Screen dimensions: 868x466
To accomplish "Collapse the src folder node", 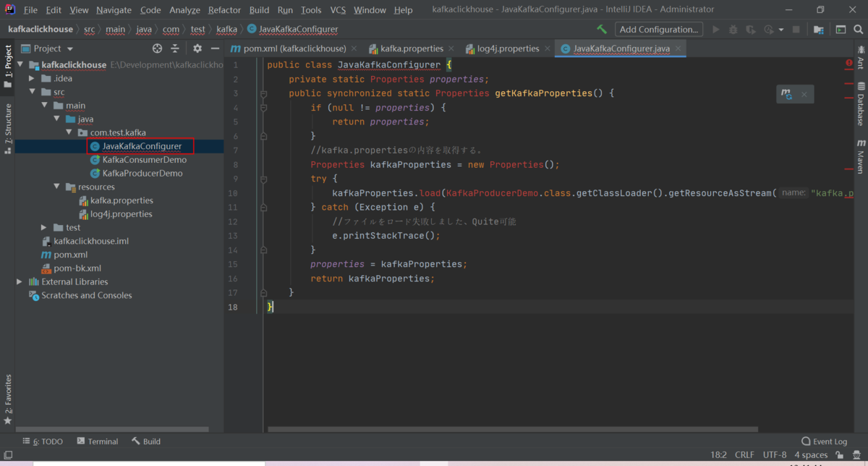I will click(32, 92).
